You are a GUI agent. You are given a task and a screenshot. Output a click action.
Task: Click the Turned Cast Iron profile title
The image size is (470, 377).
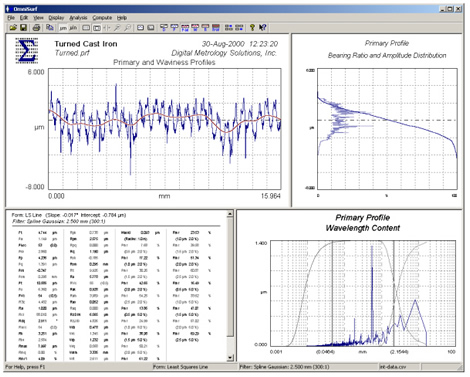(x=86, y=44)
